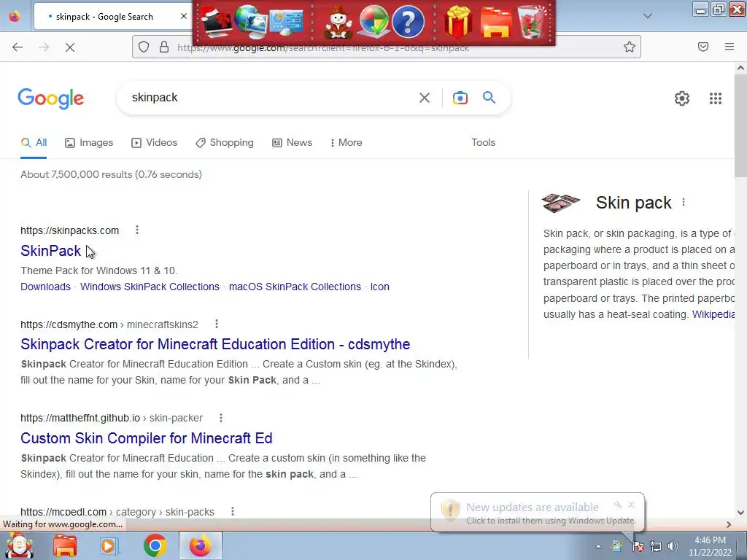Image resolution: width=747 pixels, height=560 pixels.
Task: Open the help question mark dock icon
Action: coord(408,21)
